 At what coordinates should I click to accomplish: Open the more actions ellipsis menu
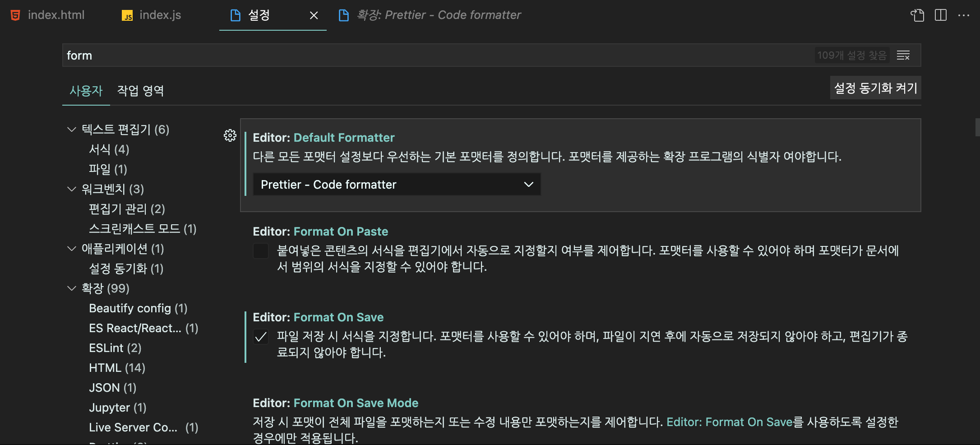[963, 15]
